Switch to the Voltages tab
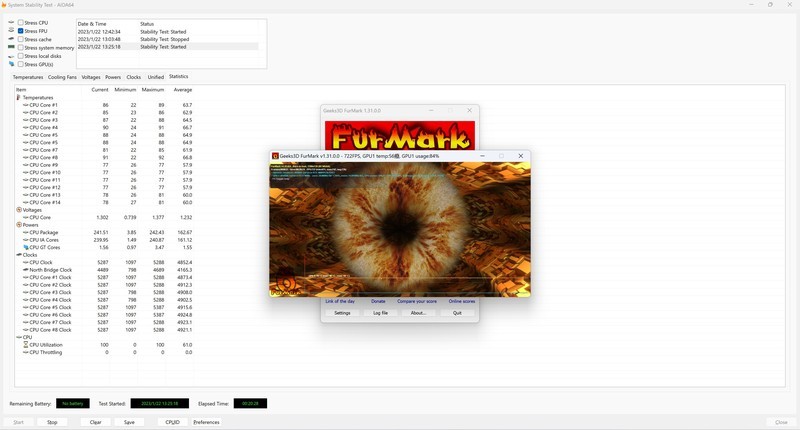The width and height of the screenshot is (800, 430). pyautogui.click(x=91, y=77)
